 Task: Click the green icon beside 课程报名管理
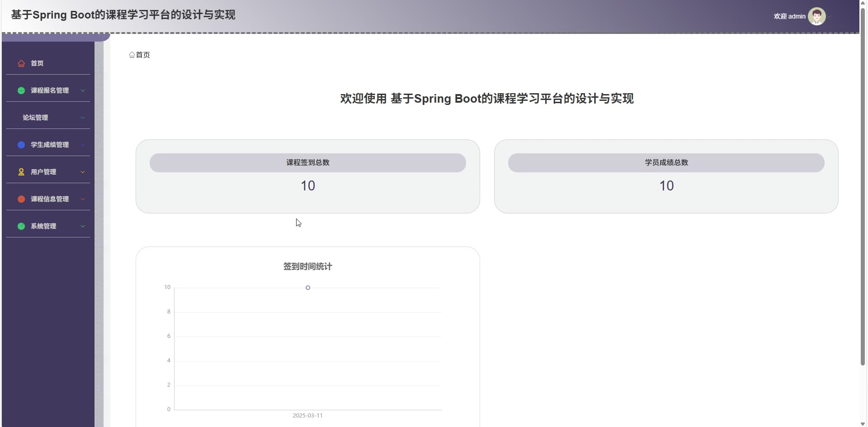coord(21,90)
